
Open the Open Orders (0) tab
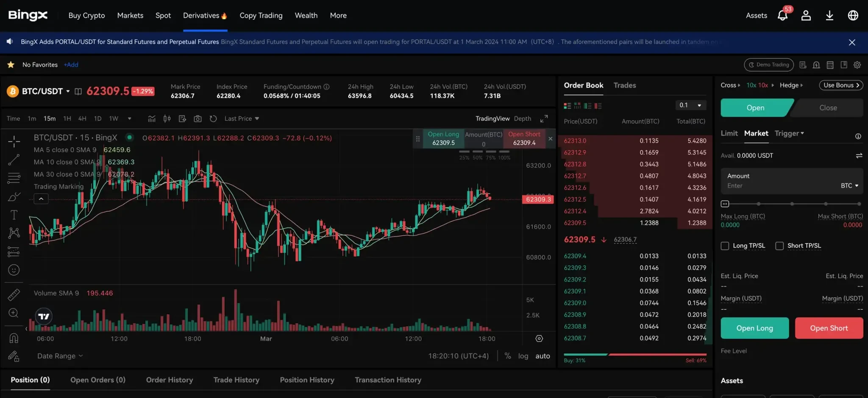click(x=98, y=380)
